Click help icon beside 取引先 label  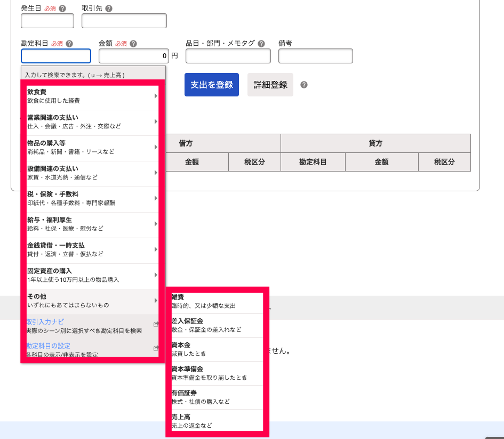(x=109, y=9)
